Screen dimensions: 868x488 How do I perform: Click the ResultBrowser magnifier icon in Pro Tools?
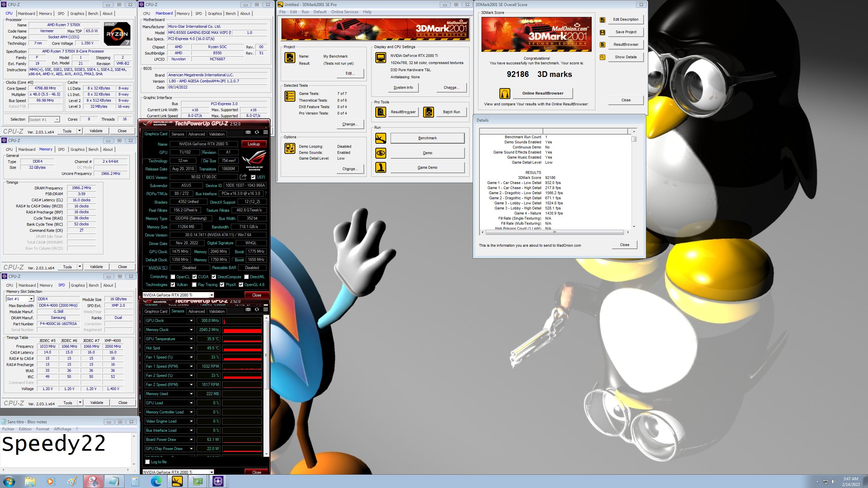click(380, 112)
